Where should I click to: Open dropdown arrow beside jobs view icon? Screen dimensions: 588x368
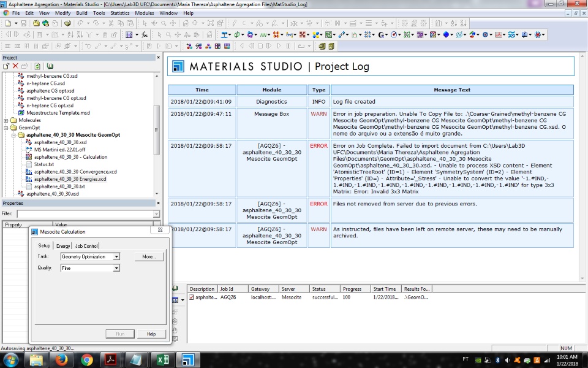click(183, 300)
